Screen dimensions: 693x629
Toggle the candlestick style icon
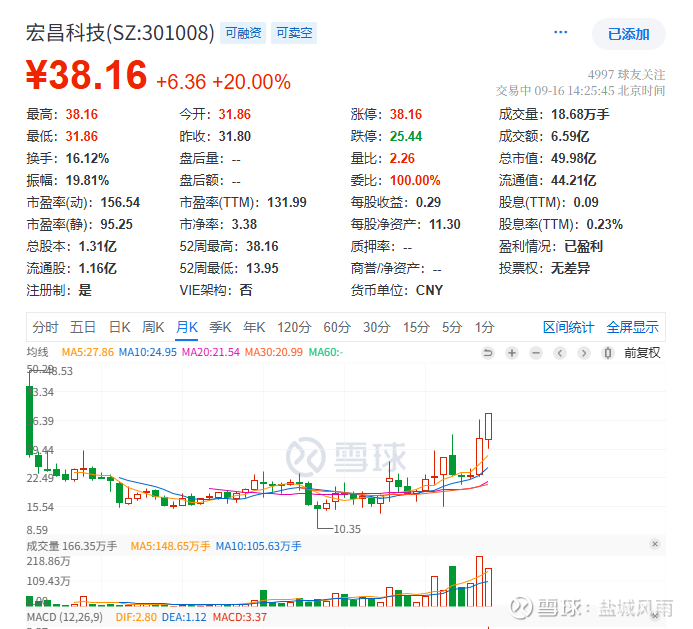(608, 353)
